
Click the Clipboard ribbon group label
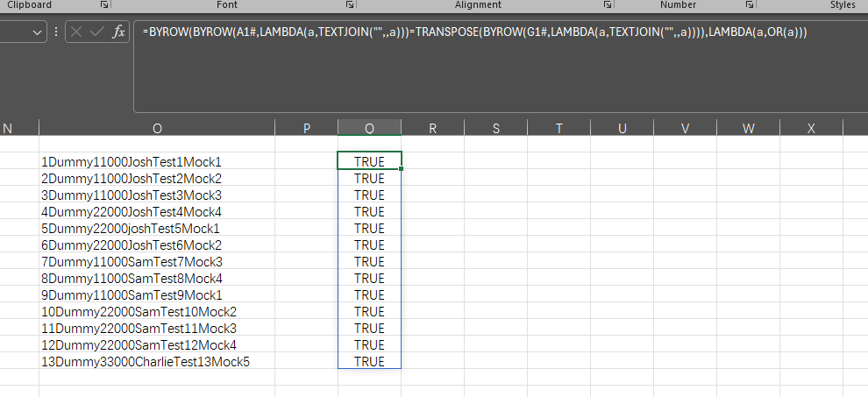pos(29,4)
